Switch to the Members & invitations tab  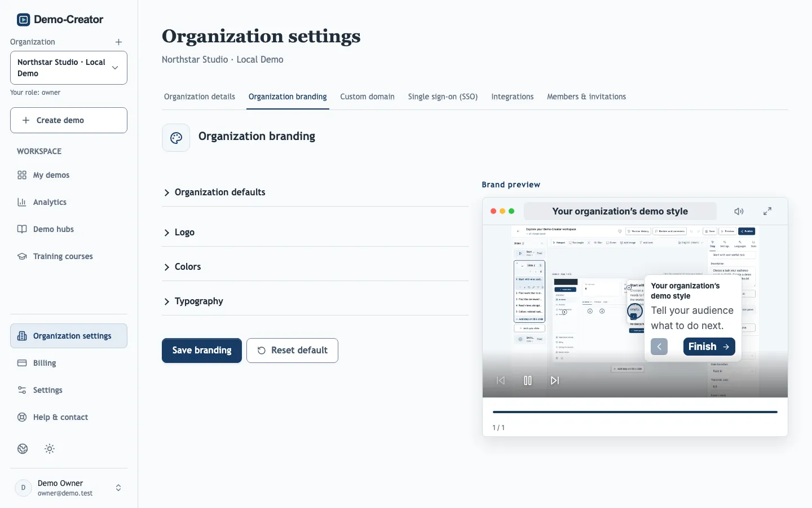[x=586, y=97]
